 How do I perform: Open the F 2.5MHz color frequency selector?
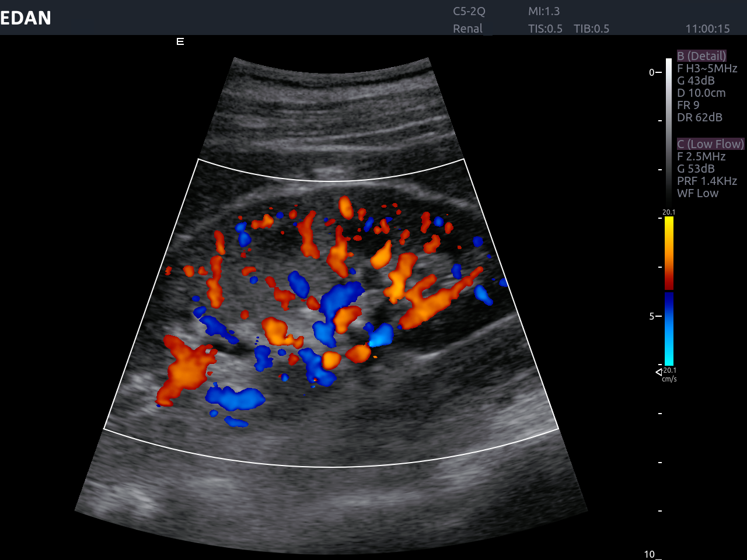(x=701, y=156)
